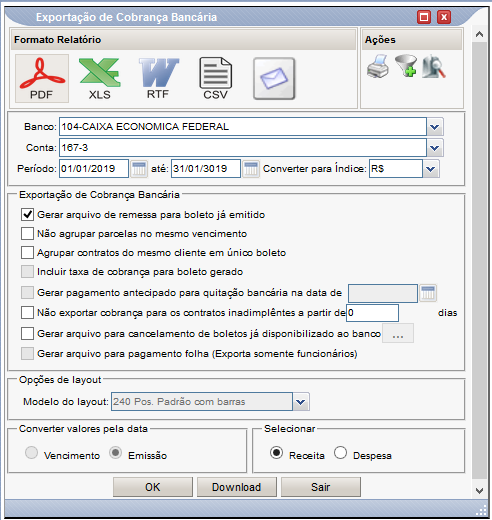Screen dimensions: 492x520
Task: Check Agrupar contratos do mesmo cliente
Action: (27, 253)
